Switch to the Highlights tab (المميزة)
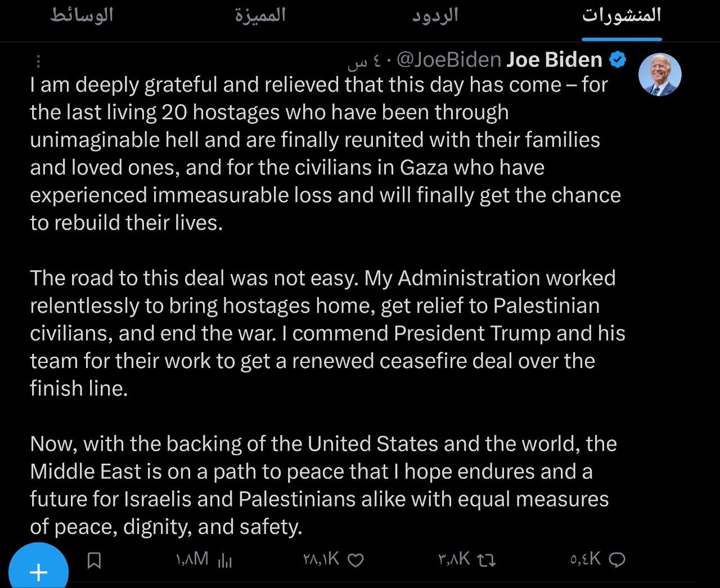720x588 pixels. pyautogui.click(x=260, y=15)
